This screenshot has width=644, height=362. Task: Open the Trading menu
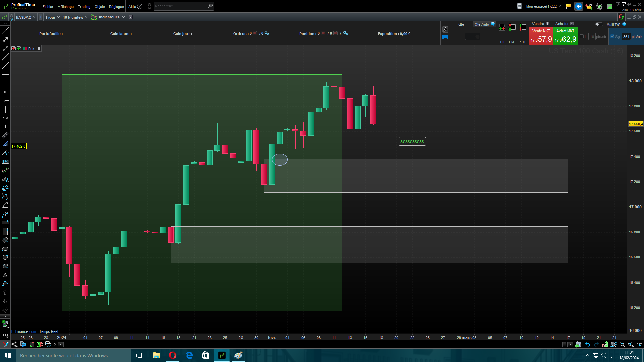pyautogui.click(x=84, y=7)
